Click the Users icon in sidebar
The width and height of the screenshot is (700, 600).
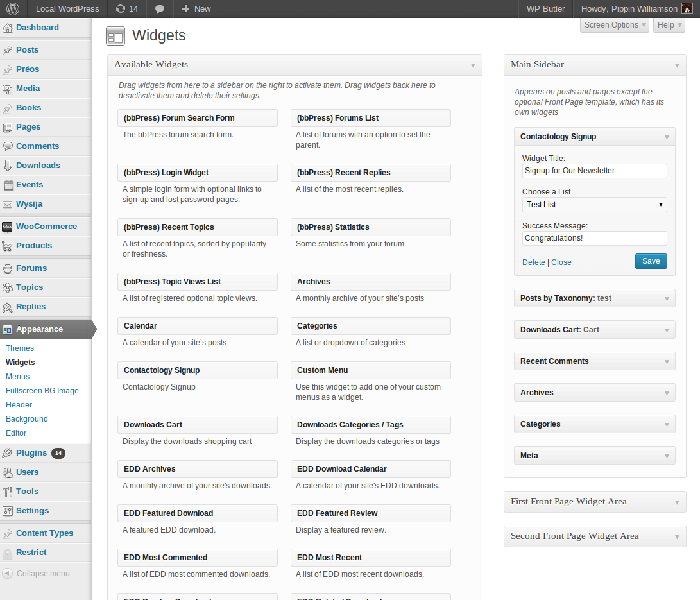8,472
